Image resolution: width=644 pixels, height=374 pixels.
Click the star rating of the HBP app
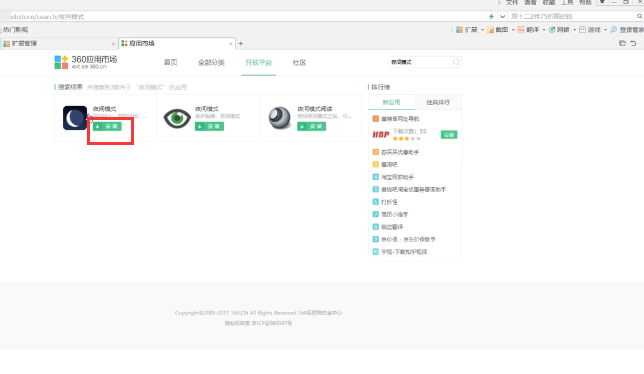pos(407,139)
